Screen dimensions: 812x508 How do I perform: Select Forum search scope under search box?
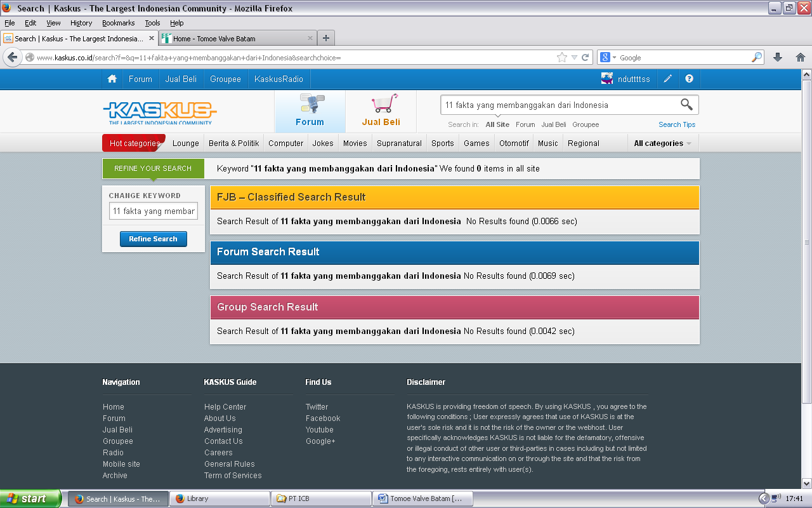tap(525, 124)
